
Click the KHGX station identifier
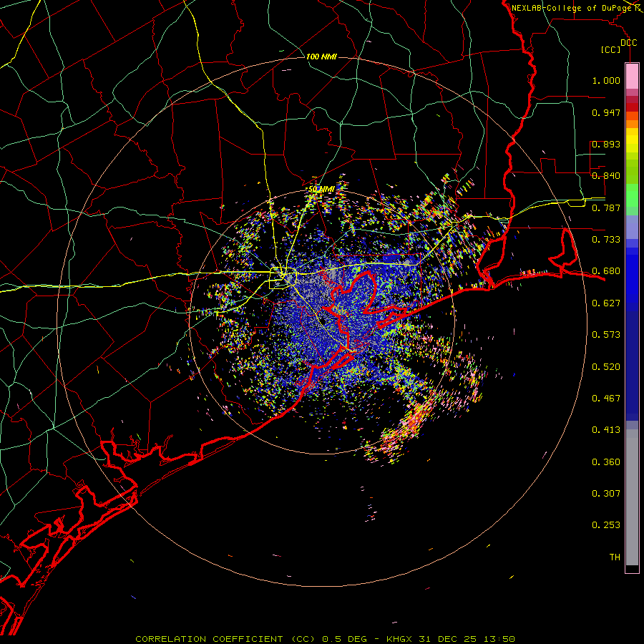click(399, 639)
